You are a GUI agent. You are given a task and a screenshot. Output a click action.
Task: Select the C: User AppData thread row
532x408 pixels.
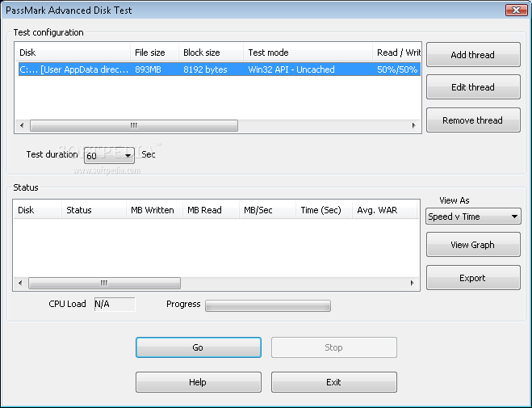click(220, 69)
